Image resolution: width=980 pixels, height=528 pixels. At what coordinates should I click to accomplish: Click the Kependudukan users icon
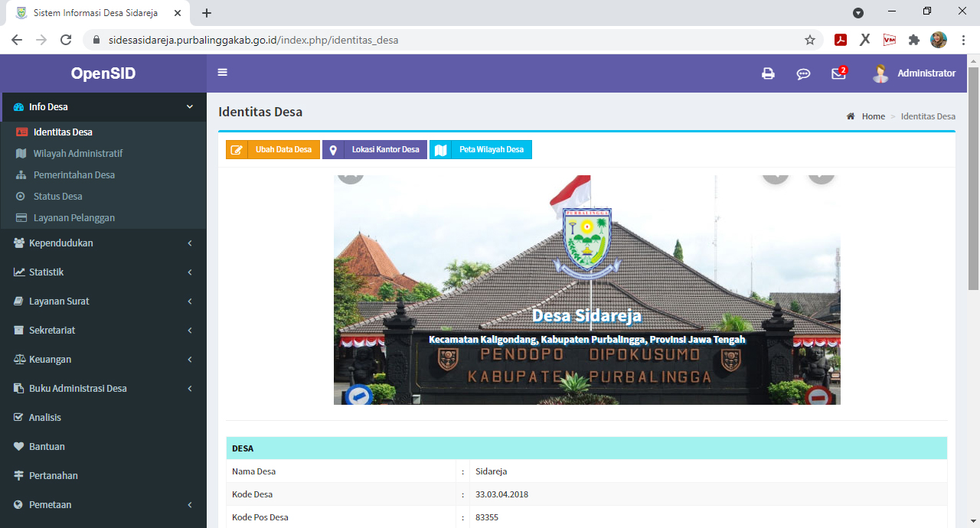[19, 243]
